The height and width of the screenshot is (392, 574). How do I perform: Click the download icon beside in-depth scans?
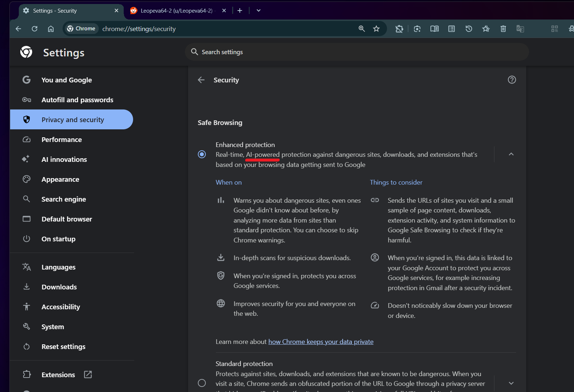[221, 258]
